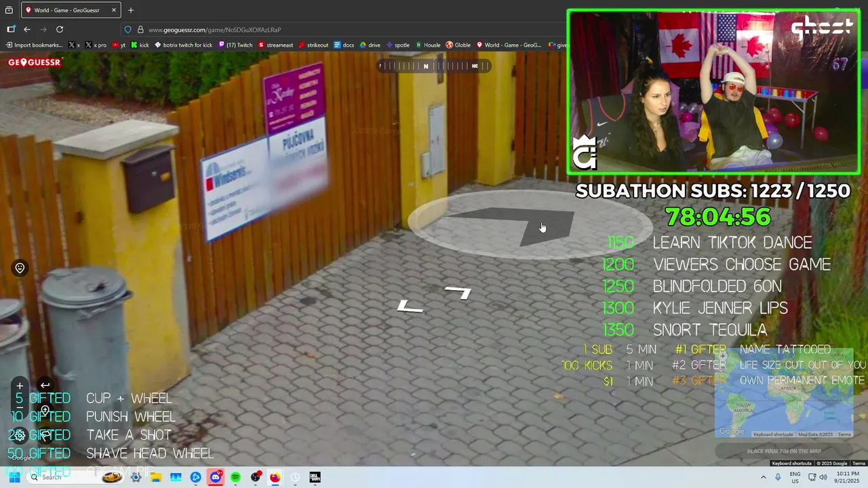
Task: Open the clock showing 10:11 PM
Action: tap(847, 477)
